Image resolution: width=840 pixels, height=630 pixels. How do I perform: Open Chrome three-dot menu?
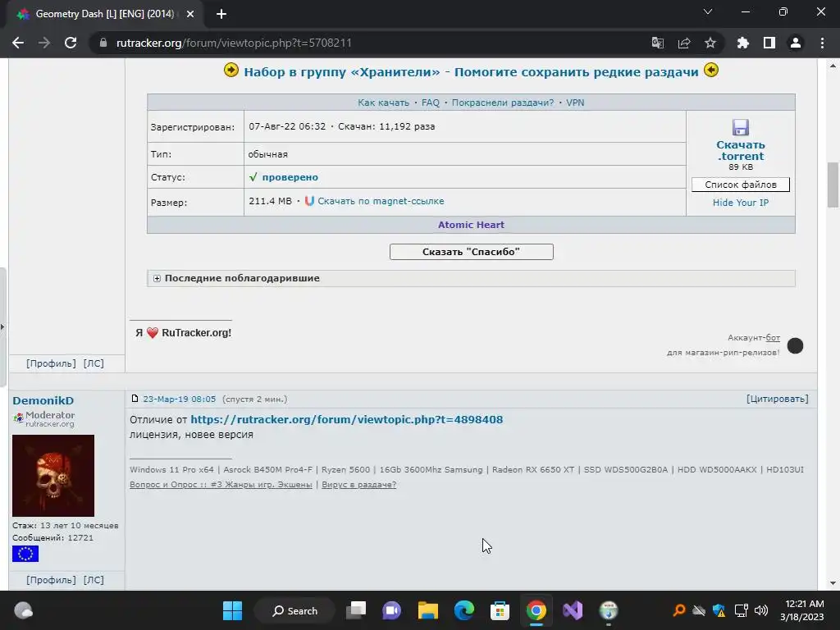coord(822,43)
